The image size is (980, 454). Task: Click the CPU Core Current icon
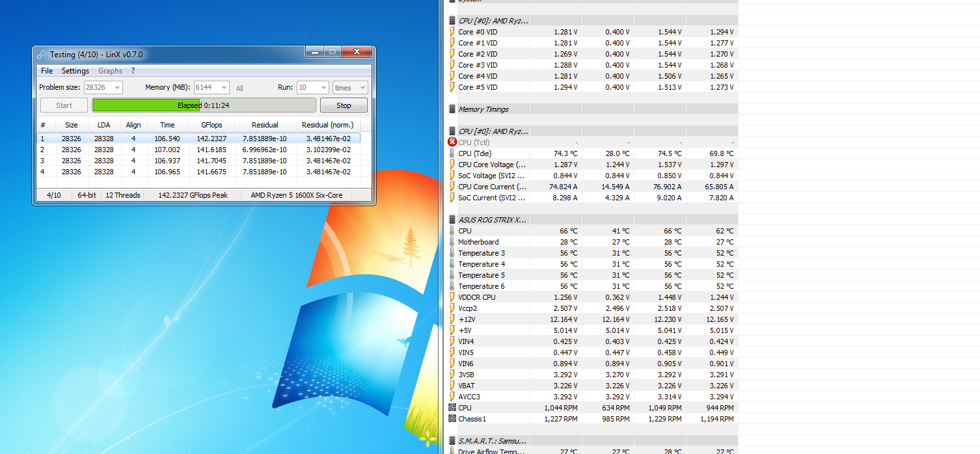coord(452,187)
